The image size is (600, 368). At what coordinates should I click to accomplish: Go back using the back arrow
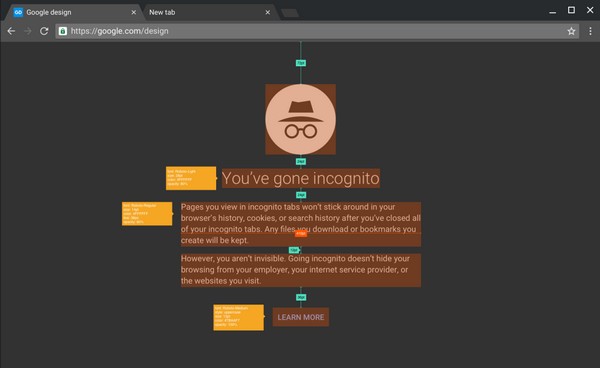click(x=11, y=31)
